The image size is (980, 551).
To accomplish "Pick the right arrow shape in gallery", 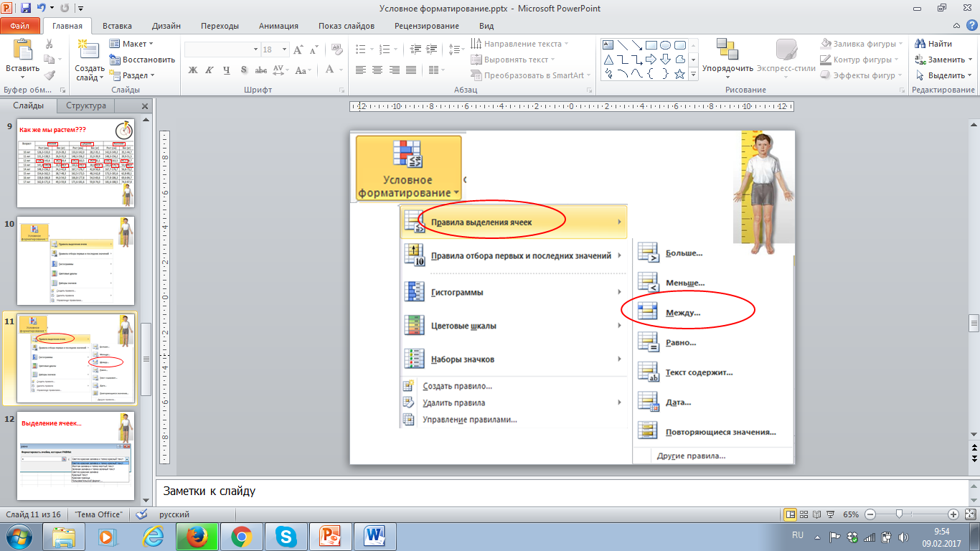I will pos(651,59).
